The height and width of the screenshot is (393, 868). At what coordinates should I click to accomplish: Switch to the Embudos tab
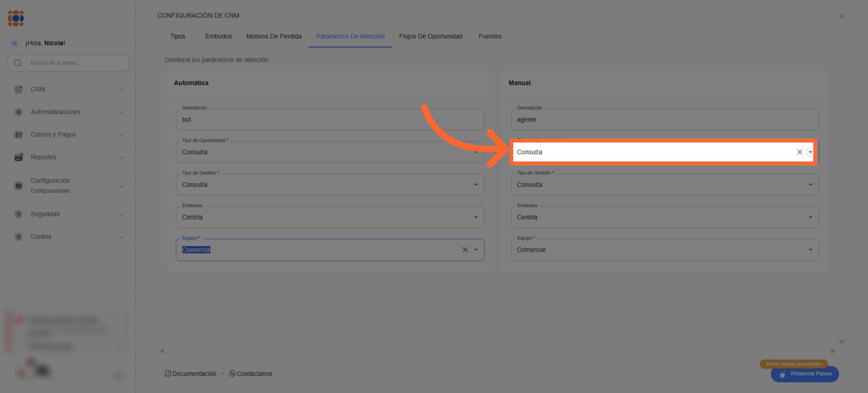(x=218, y=36)
